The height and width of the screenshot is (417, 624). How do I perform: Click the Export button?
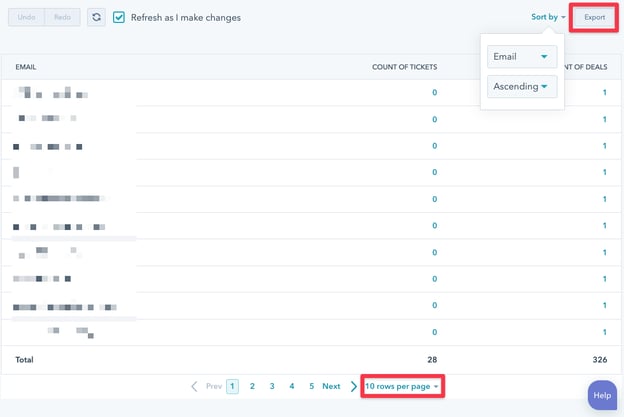[x=595, y=17]
